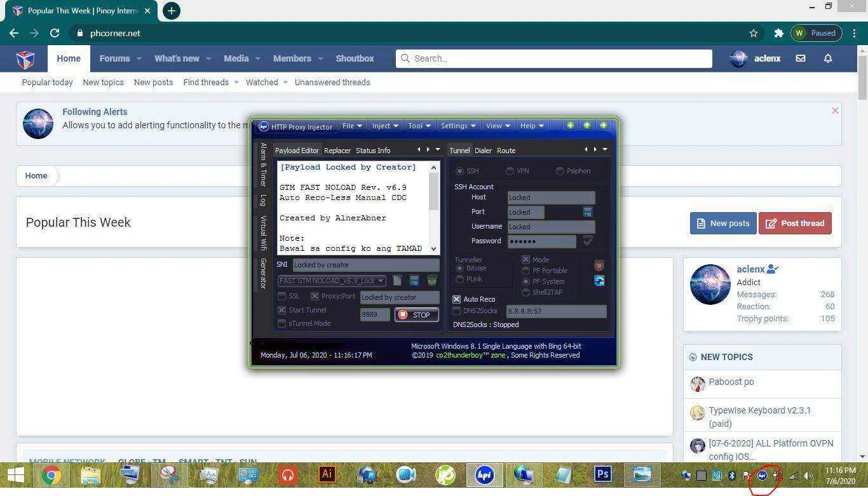
Task: Click the green up arrow in HTTP Proxy Injector title bar
Action: 587,125
